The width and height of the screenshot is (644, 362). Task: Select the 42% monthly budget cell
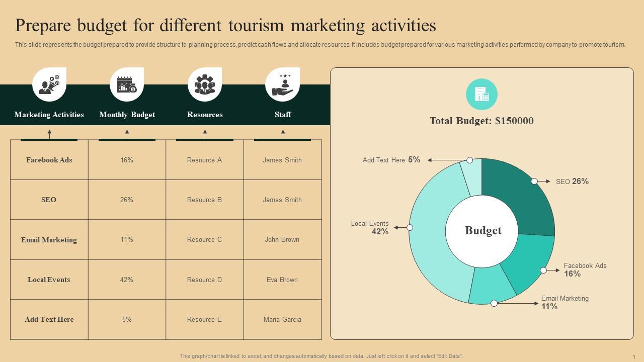click(x=127, y=280)
